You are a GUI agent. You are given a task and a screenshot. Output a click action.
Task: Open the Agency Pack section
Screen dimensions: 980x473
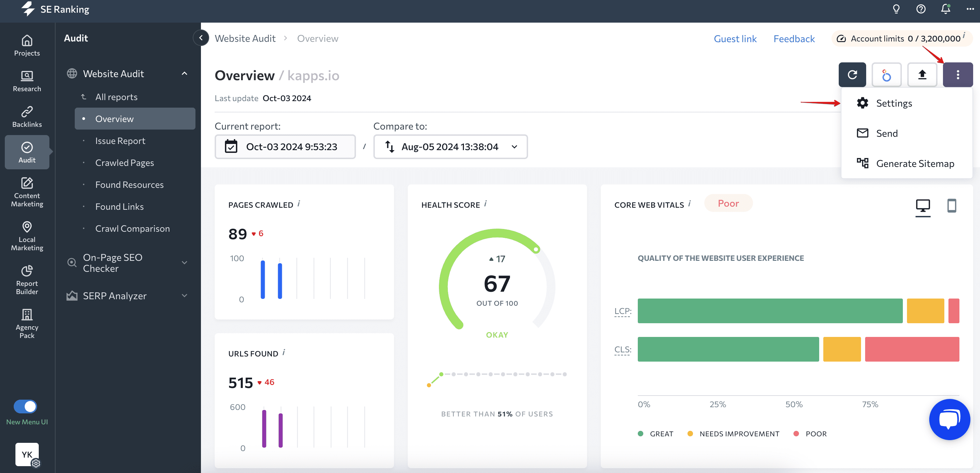pyautogui.click(x=27, y=323)
